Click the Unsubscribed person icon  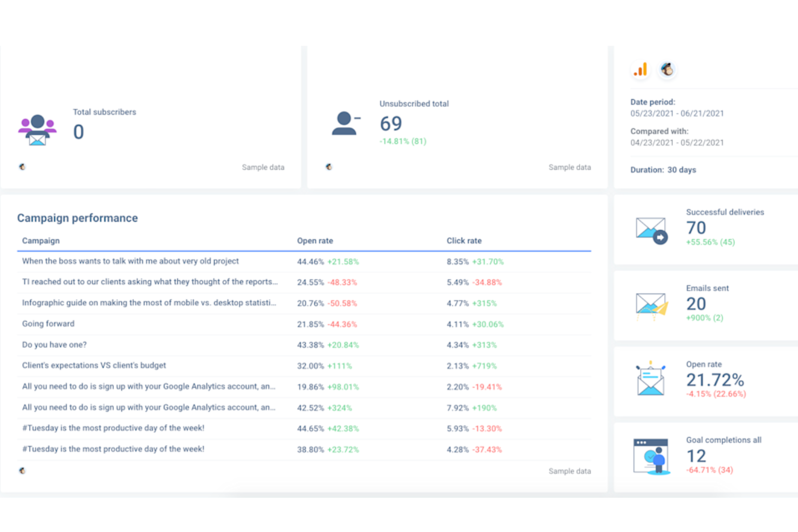[x=346, y=123]
